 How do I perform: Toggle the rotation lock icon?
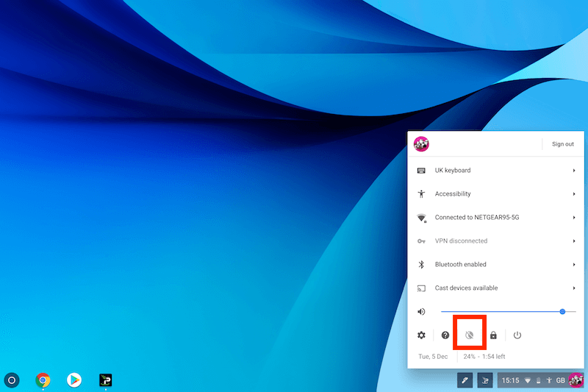[x=469, y=335]
